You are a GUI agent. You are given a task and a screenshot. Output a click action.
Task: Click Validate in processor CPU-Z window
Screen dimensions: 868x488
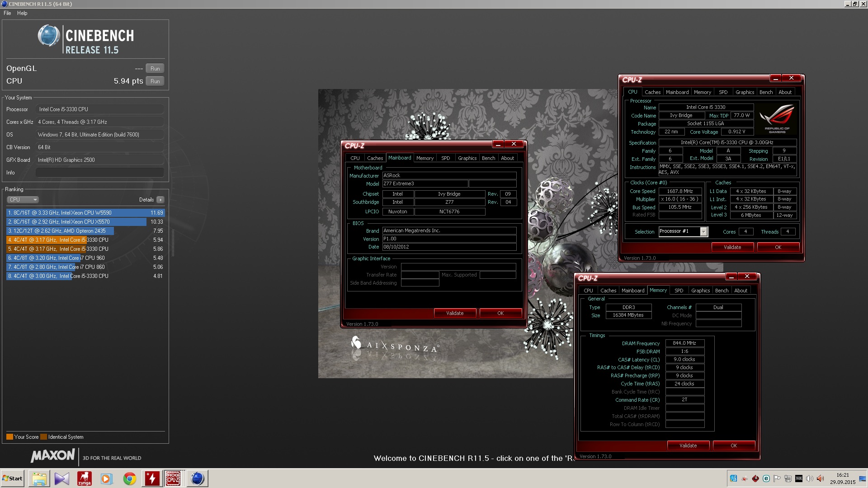point(732,247)
